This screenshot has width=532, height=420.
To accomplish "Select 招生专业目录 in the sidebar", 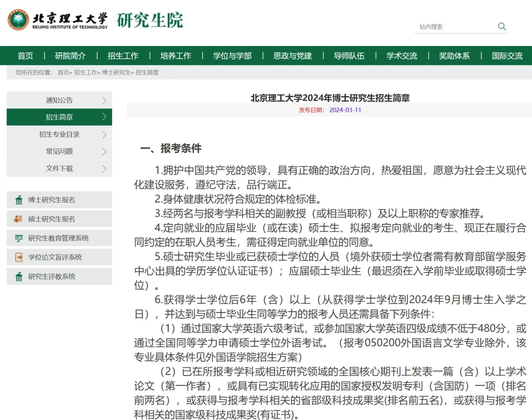I will [x=59, y=135].
